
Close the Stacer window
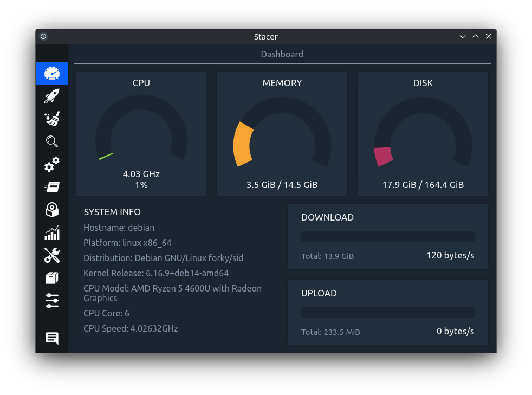pos(489,36)
